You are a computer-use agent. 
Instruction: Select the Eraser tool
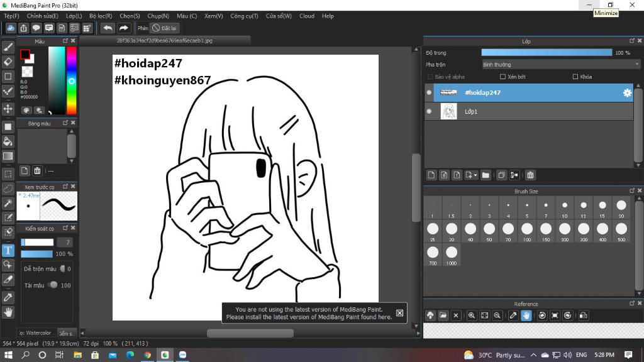pyautogui.click(x=8, y=62)
